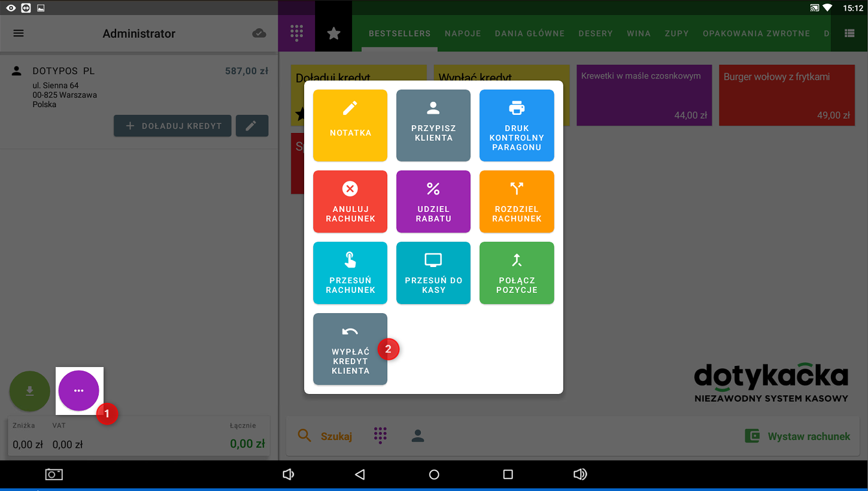Open the Desery category tab
The width and height of the screenshot is (868, 491).
pyautogui.click(x=595, y=34)
